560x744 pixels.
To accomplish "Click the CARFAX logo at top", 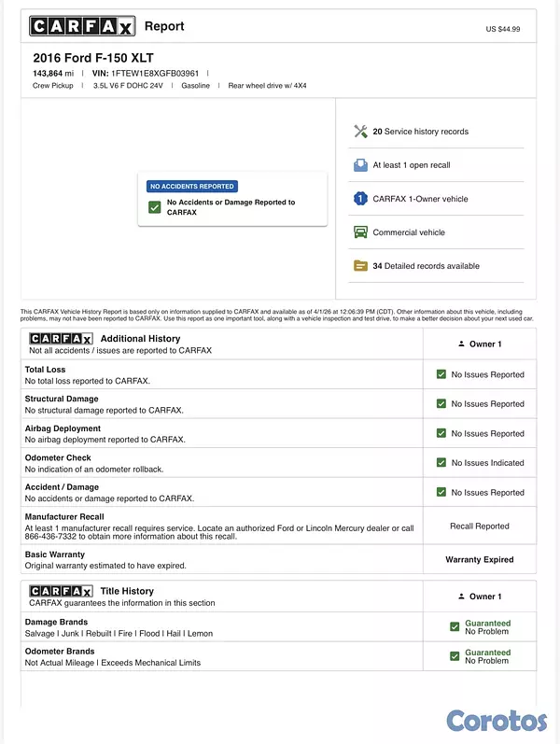I will (x=82, y=26).
